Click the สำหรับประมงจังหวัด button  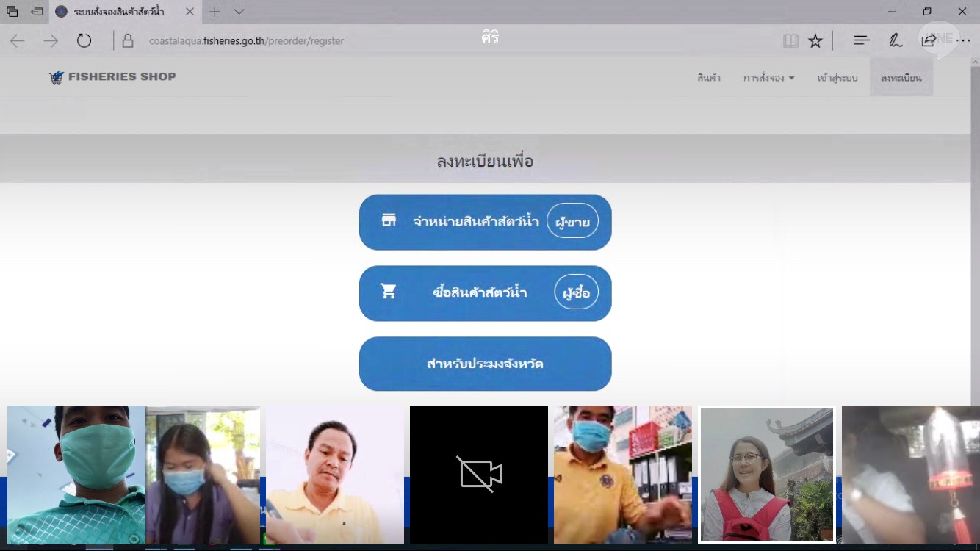[485, 364]
